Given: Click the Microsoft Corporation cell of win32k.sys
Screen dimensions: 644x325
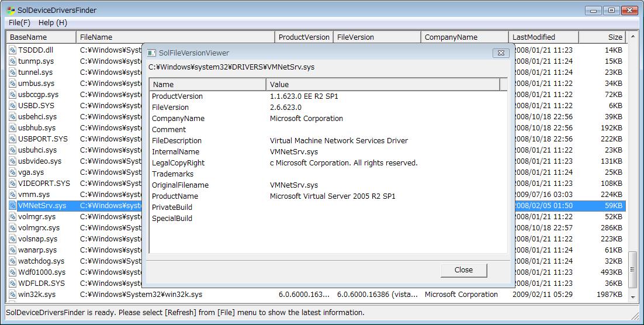Looking at the screenshot, I should [461, 294].
